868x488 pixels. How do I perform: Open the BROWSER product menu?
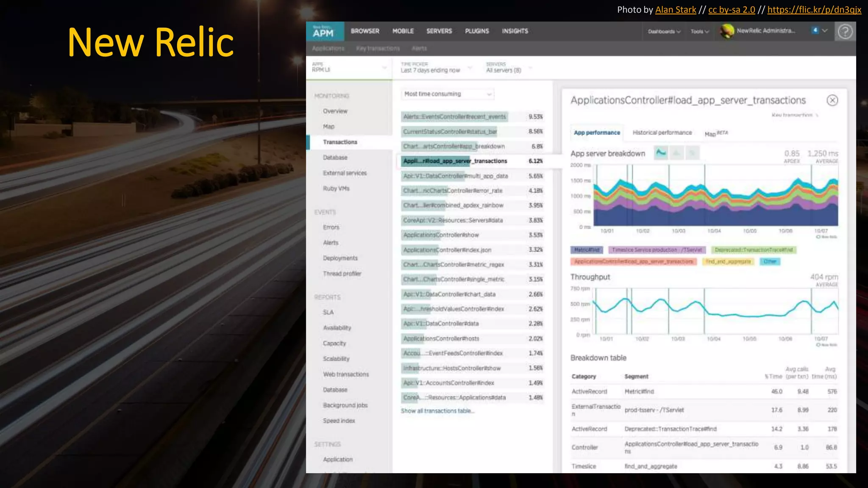(x=365, y=31)
